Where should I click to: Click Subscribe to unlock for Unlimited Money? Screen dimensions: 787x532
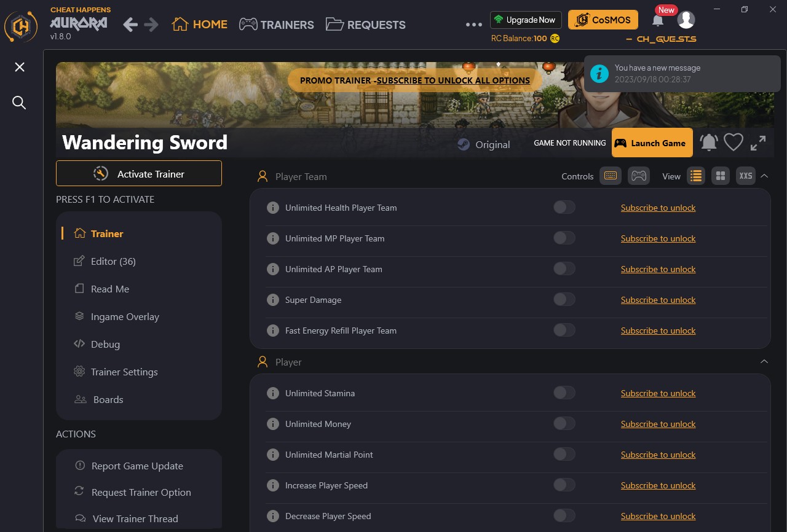(658, 424)
